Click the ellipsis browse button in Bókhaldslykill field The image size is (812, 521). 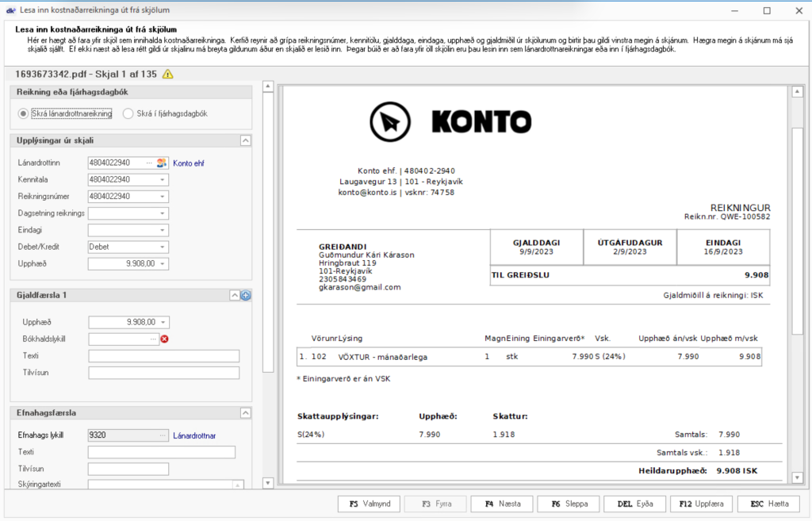pyautogui.click(x=154, y=339)
